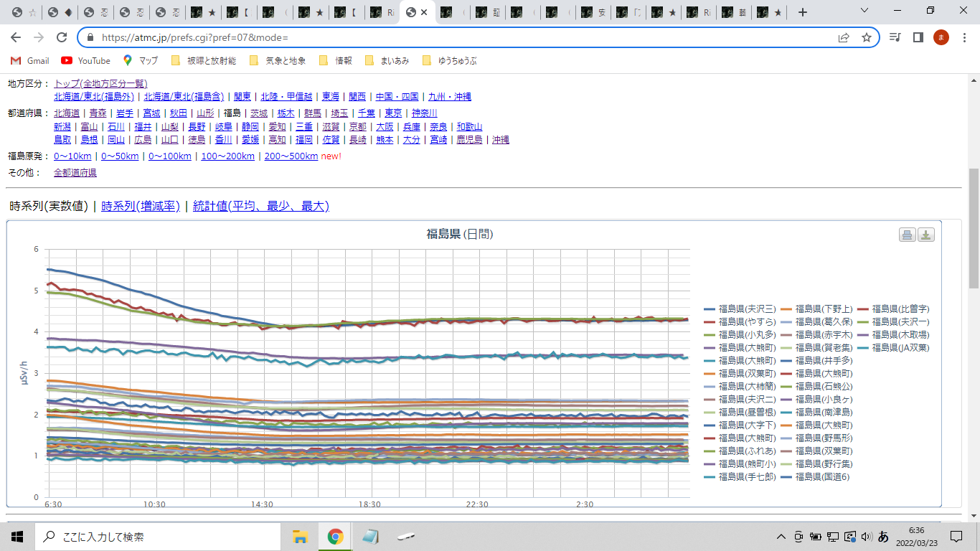Toggle 福島県(下野上) legend entry

pyautogui.click(x=817, y=309)
